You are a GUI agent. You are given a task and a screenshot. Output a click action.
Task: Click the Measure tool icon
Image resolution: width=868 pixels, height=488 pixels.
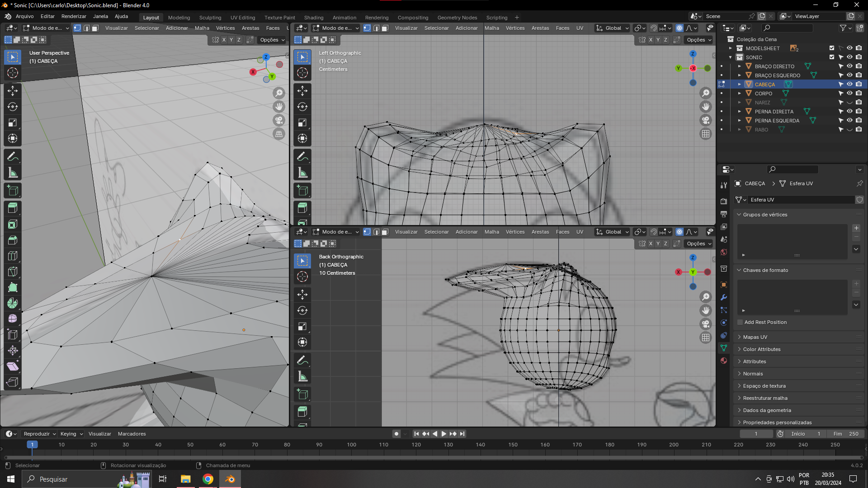click(13, 173)
